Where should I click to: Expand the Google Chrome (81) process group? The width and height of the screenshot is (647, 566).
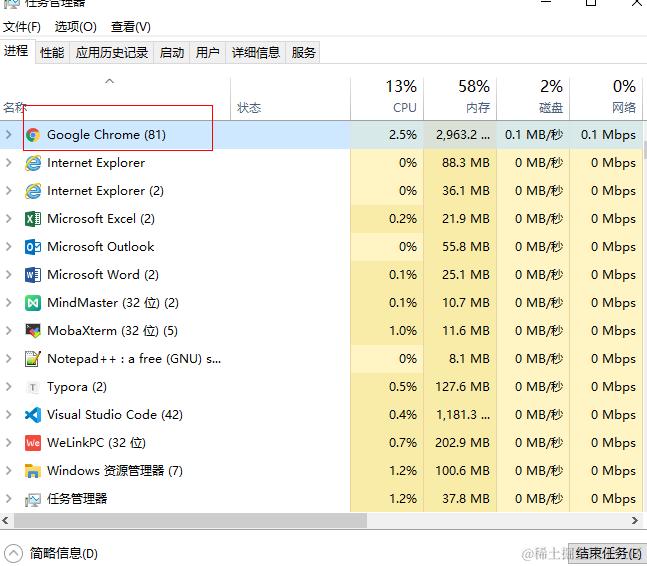tap(9, 134)
